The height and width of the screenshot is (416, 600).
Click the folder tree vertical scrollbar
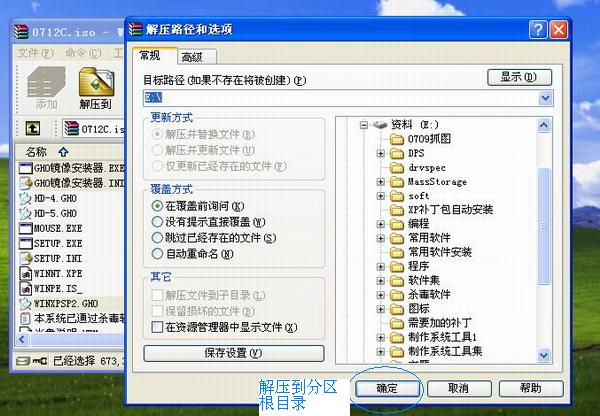click(544, 240)
